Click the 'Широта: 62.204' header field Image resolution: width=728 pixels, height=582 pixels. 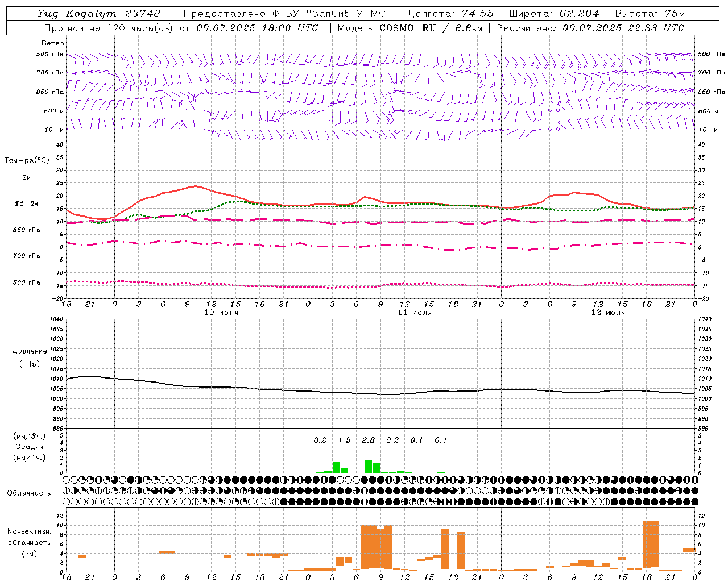pyautogui.click(x=554, y=13)
